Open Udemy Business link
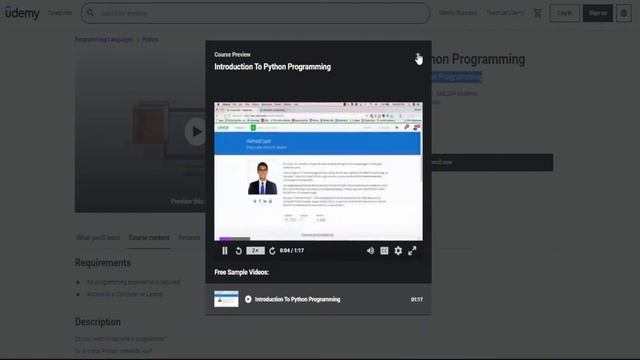 [x=458, y=13]
